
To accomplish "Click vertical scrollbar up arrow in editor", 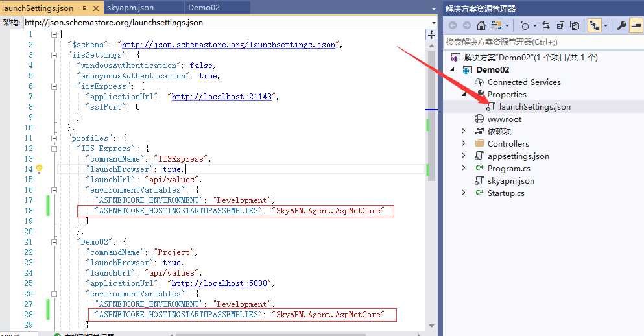I will [432, 45].
